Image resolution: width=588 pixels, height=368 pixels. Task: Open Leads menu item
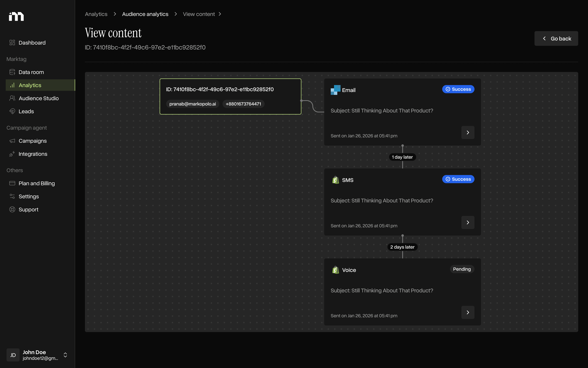(x=40, y=111)
